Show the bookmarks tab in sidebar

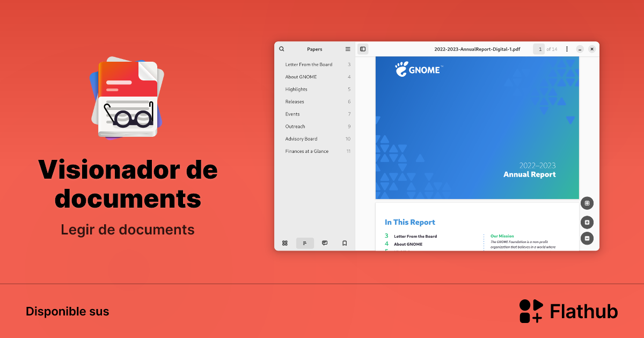click(345, 243)
